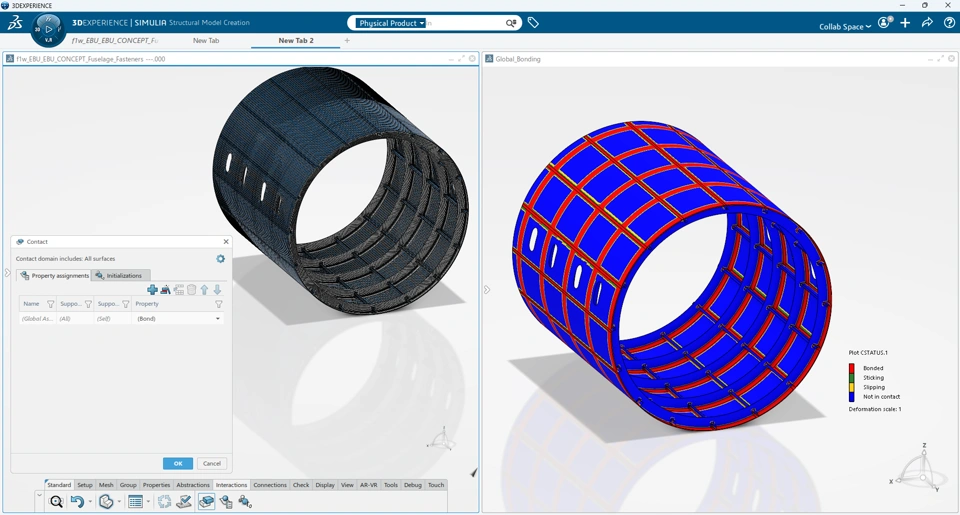Filter the first Support column

point(88,304)
